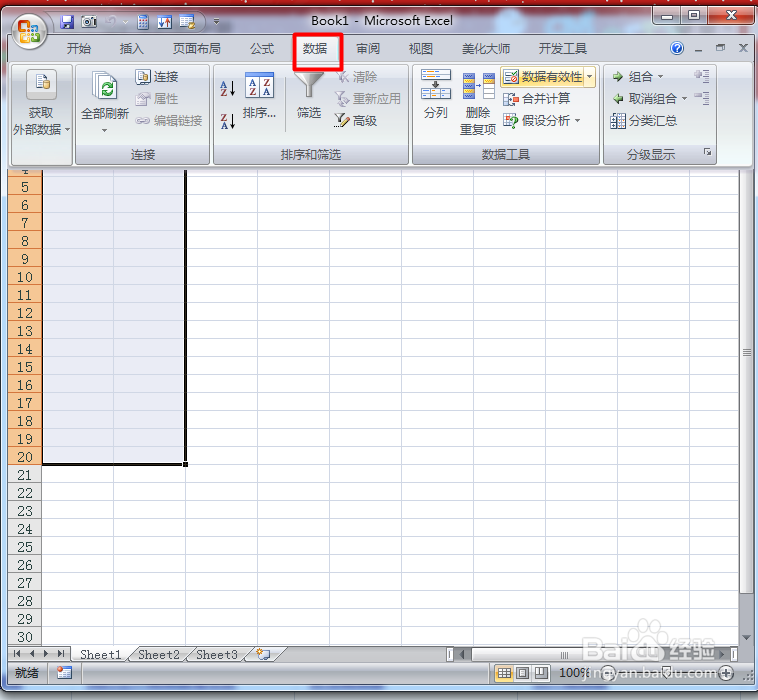Select the 公式 tab

[x=262, y=48]
